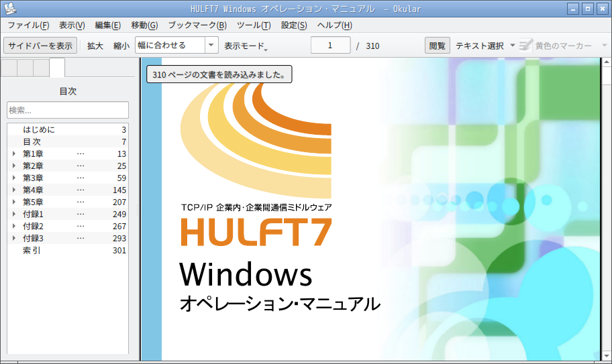Select the はじめに contents entry
The image size is (612, 364).
(68, 129)
